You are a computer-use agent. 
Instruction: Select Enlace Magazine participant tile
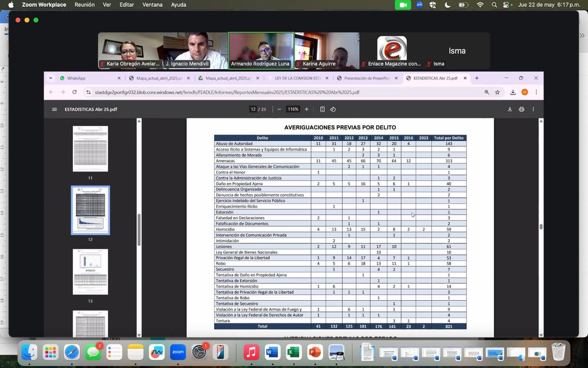point(392,51)
